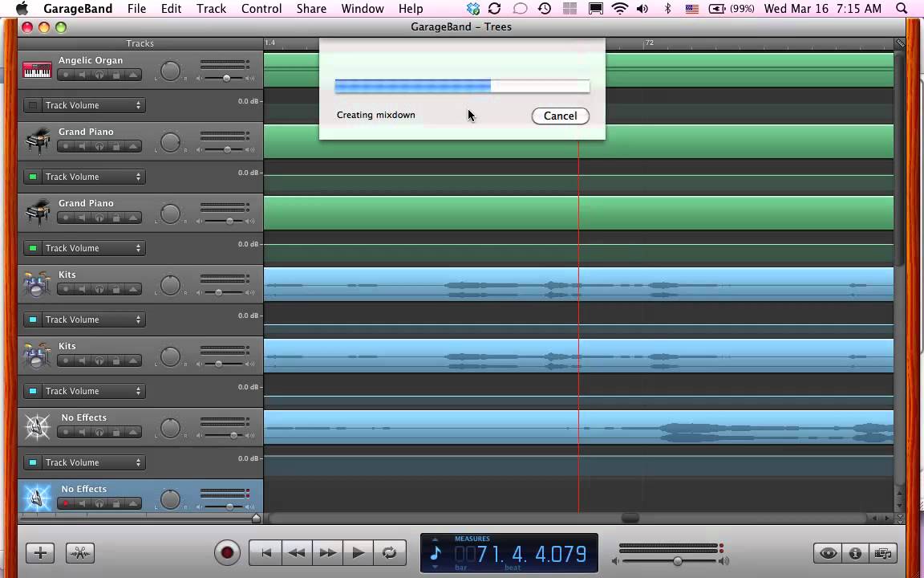Open Track Volume dropdown under Angelic Organ

point(93,106)
